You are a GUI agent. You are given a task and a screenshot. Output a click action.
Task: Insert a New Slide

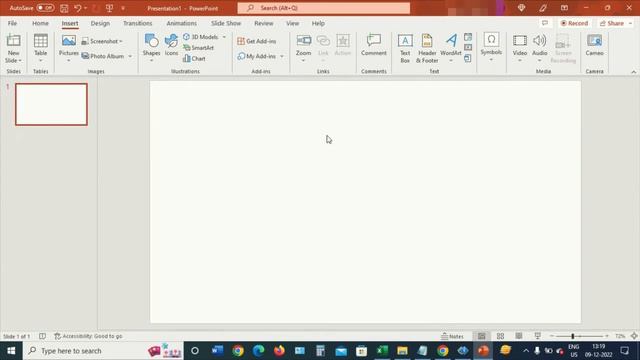coord(13,48)
